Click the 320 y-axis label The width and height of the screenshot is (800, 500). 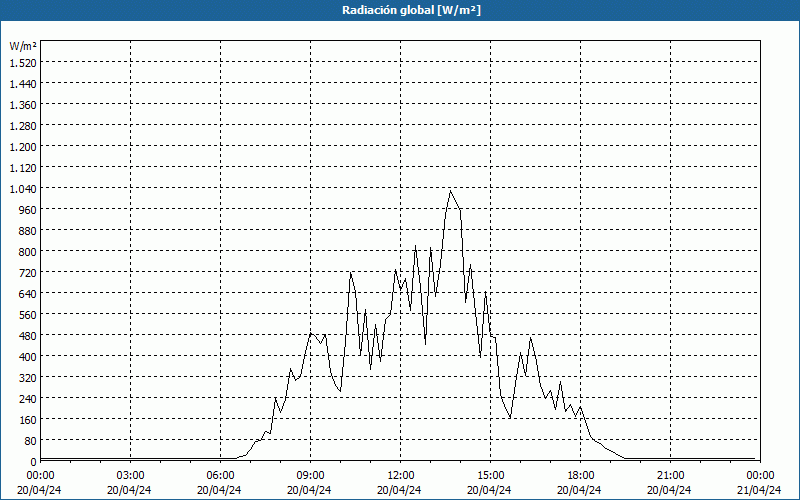point(28,378)
